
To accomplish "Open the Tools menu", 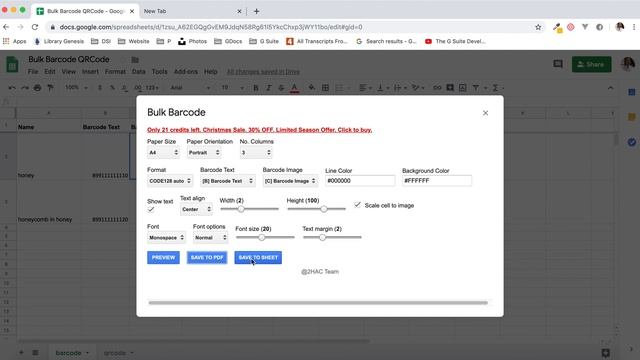I will click(160, 71).
